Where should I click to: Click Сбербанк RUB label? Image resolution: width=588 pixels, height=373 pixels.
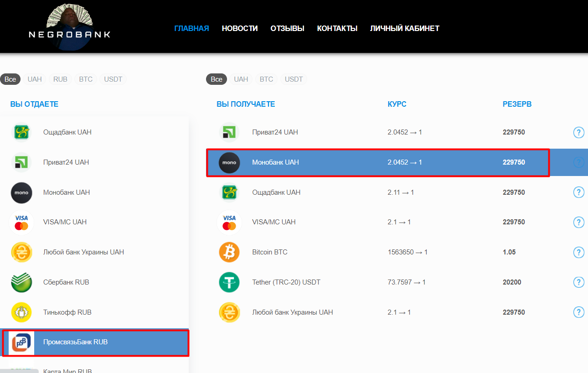[x=66, y=282]
